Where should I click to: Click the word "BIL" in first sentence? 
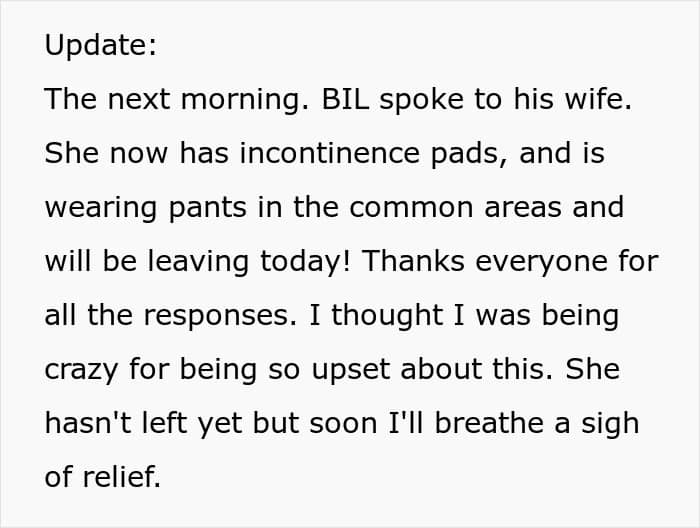point(345,99)
